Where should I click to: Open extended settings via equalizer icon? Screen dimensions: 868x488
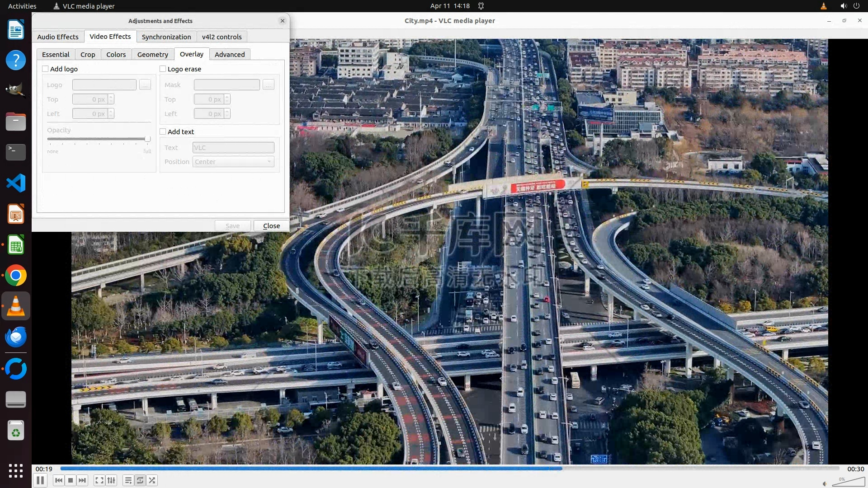pyautogui.click(x=111, y=480)
